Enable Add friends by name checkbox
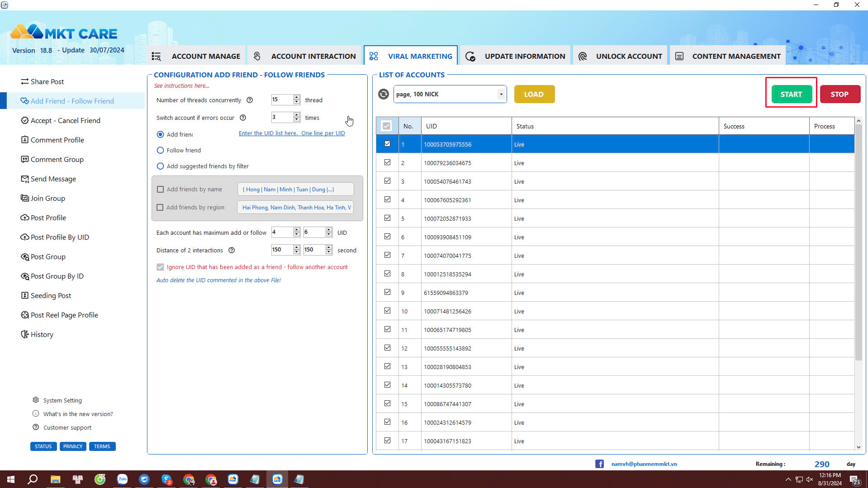This screenshot has width=868, height=488. [x=160, y=189]
